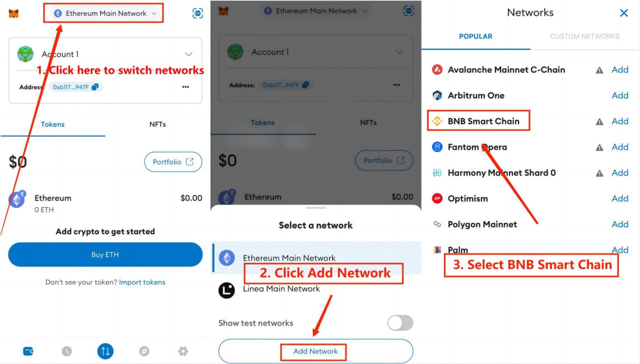Close the Networks panel with the X

tap(624, 13)
